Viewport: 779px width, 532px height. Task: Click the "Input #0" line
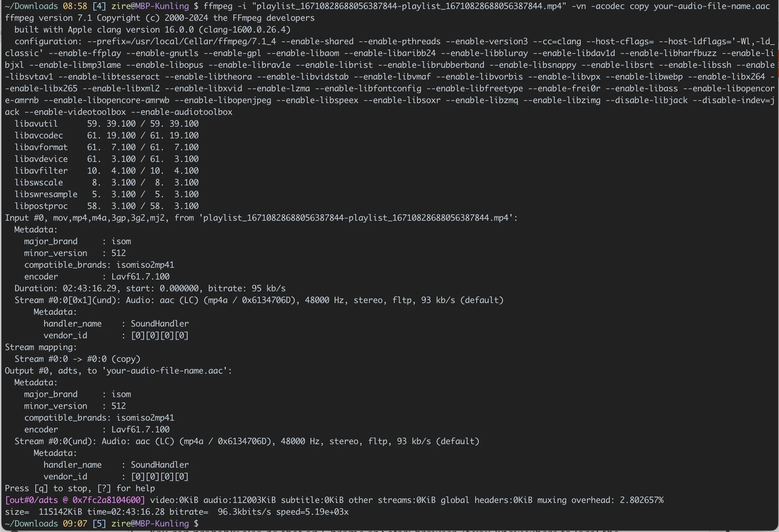click(261, 218)
